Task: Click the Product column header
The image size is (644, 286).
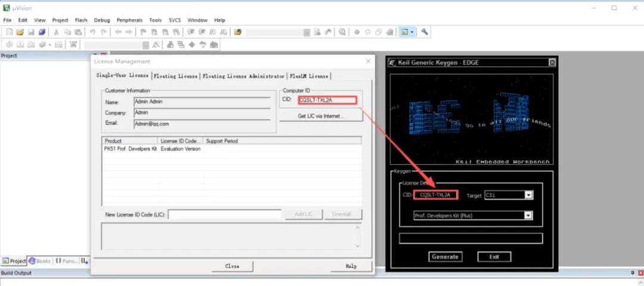Action: pyautogui.click(x=130, y=141)
